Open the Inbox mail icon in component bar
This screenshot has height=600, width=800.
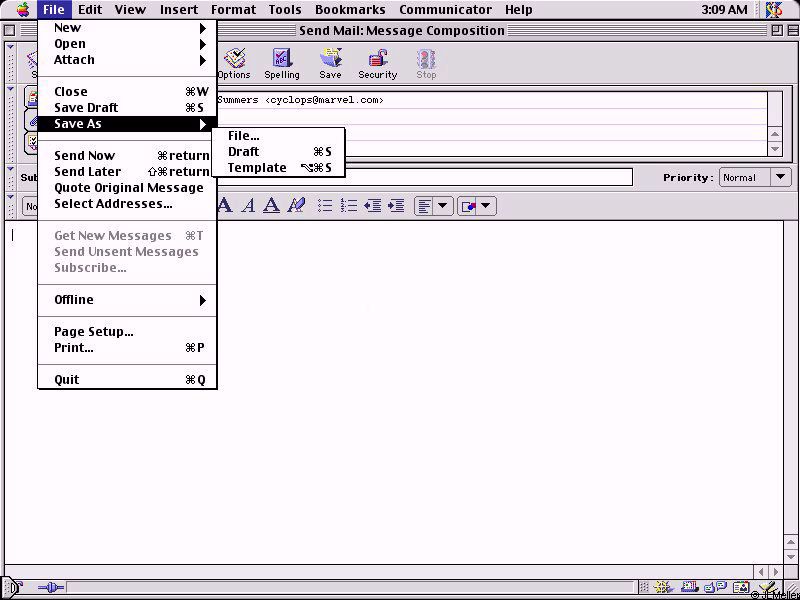pyautogui.click(x=689, y=588)
